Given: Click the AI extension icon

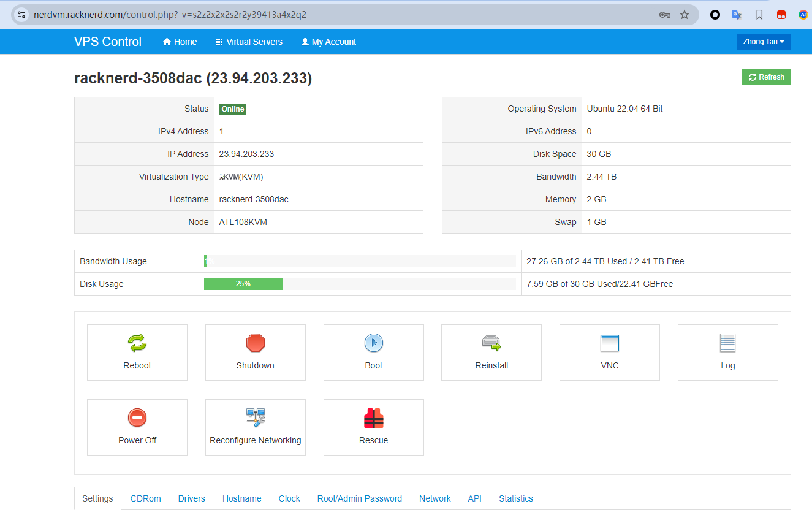Looking at the screenshot, I should (803, 15).
